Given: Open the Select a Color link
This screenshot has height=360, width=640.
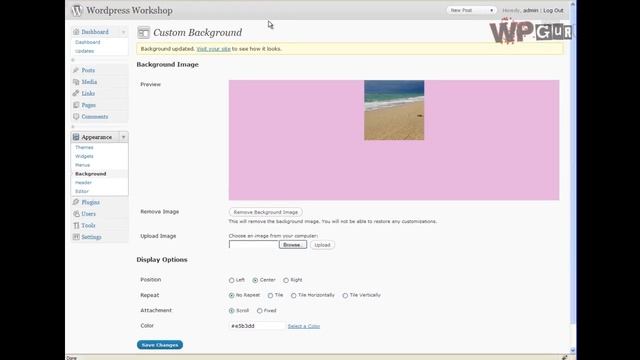Looking at the screenshot, I should pos(304,326).
